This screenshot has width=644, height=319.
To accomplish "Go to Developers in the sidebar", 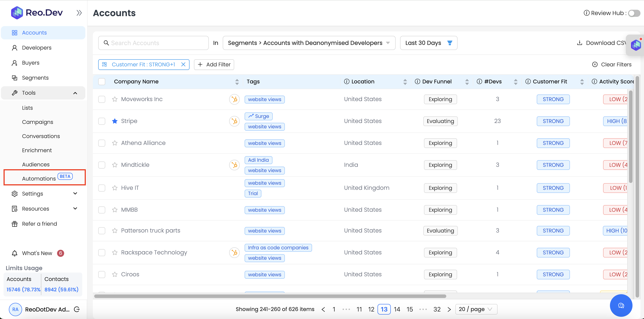I will pos(36,48).
